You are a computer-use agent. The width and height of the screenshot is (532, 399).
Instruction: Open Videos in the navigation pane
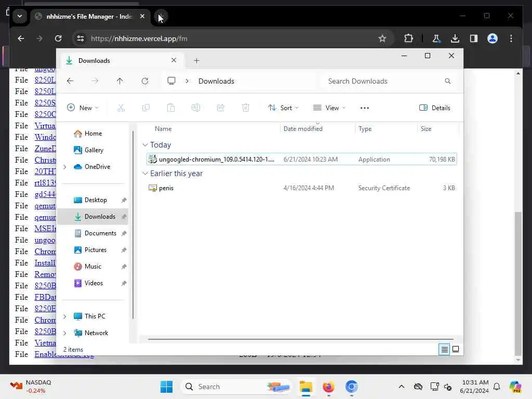tap(94, 283)
